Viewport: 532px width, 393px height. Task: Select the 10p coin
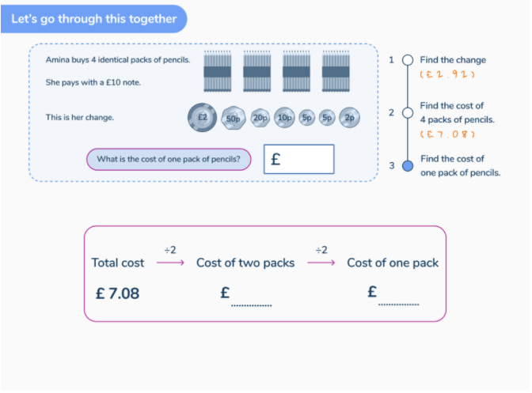(x=284, y=118)
